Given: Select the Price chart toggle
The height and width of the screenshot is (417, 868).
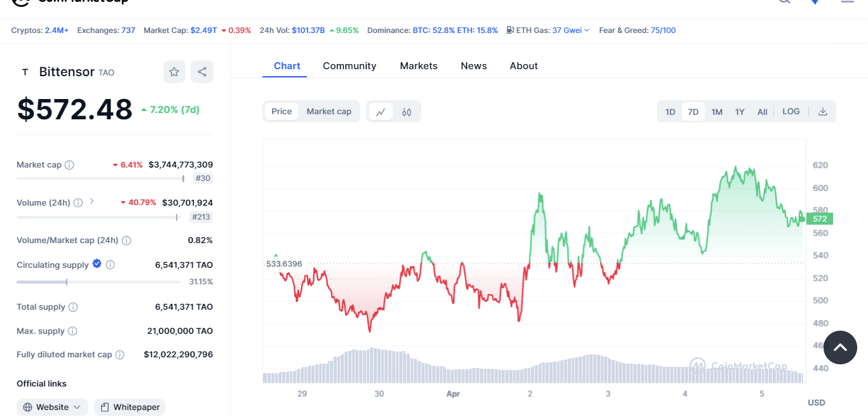Looking at the screenshot, I should coord(281,112).
